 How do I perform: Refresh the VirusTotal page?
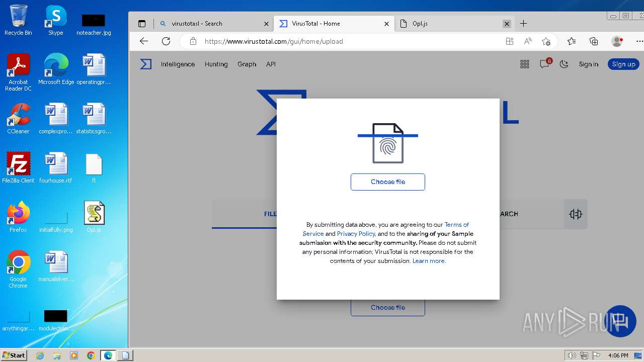[166, 41]
